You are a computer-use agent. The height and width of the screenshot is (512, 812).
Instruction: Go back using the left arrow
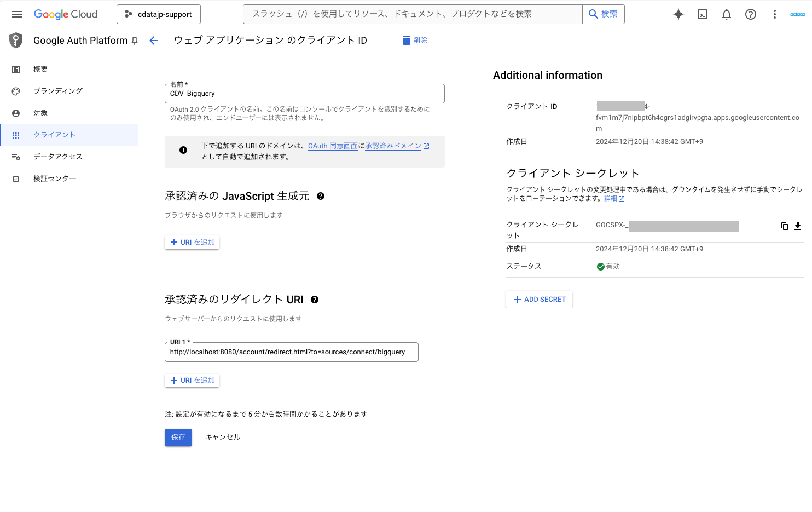[x=154, y=41]
